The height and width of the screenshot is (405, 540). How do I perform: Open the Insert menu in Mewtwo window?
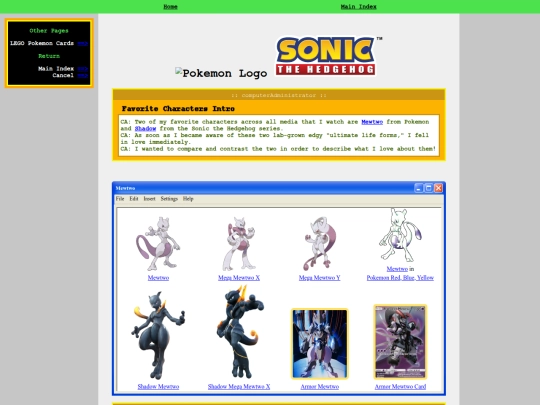(149, 199)
